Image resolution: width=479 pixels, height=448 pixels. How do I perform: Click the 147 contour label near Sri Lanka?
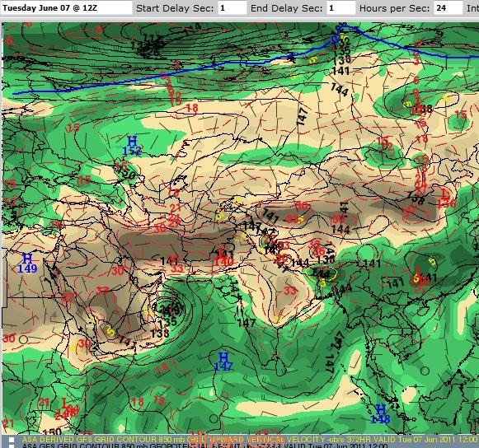(329, 364)
